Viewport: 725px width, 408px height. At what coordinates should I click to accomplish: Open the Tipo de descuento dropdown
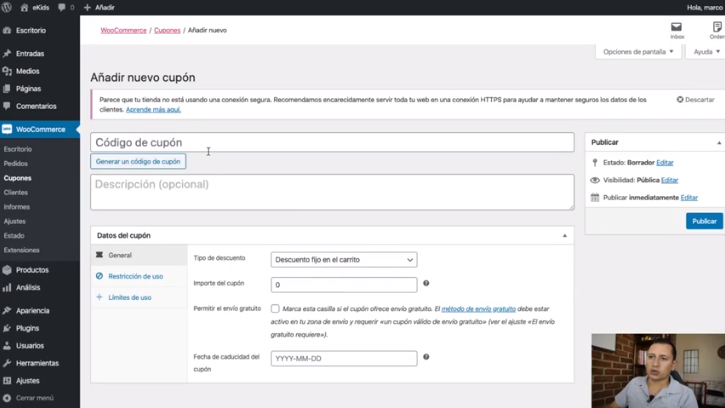click(343, 260)
